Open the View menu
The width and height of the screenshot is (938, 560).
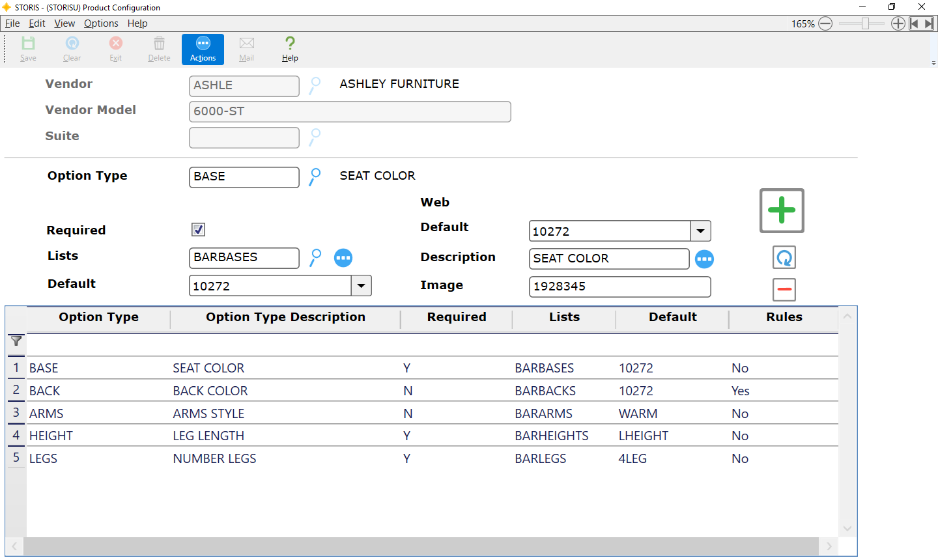[x=64, y=23]
